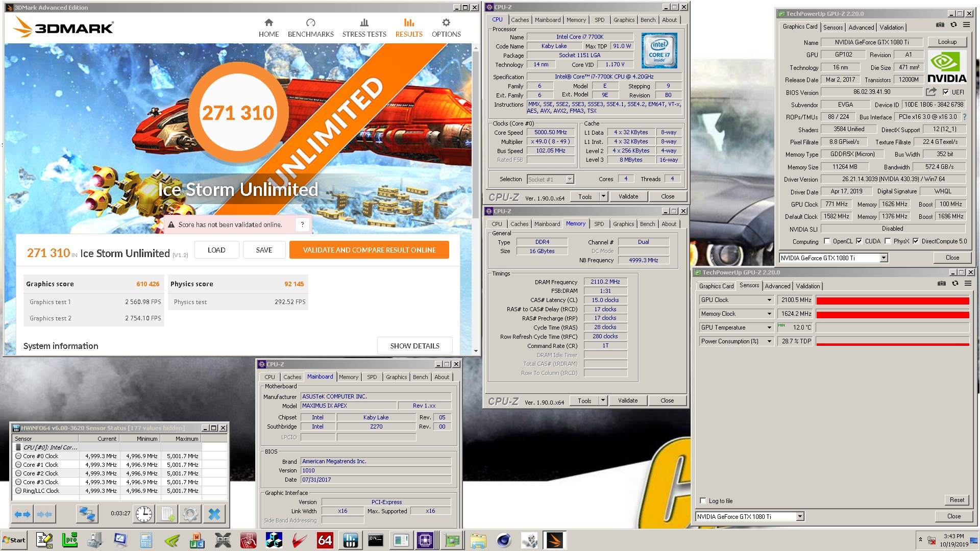This screenshot has height=551, width=980.
Task: Open Tools dropdown arrow in CPU-Z CPU window
Action: pos(603,196)
